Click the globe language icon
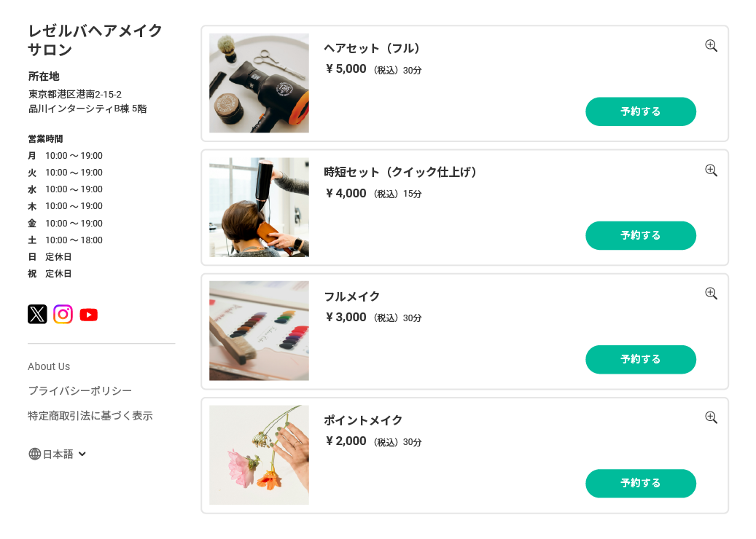Screen dimensions: 756x539 (34, 454)
